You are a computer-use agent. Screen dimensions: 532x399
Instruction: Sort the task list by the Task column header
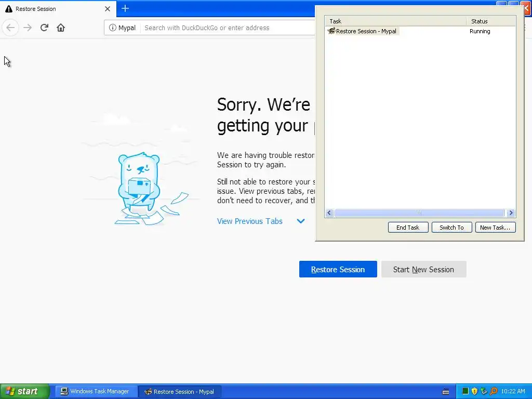395,21
